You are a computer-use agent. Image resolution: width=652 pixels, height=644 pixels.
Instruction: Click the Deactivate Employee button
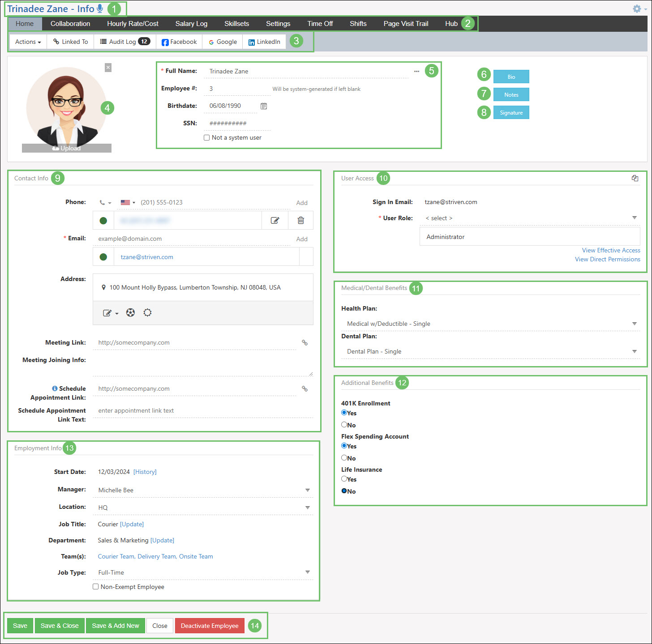(x=210, y=626)
